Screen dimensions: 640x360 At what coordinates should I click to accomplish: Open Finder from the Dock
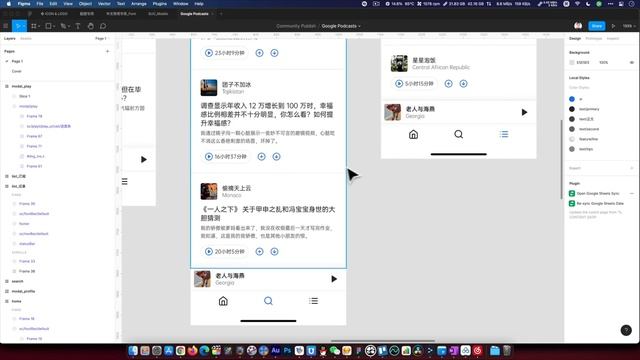[x=133, y=351]
